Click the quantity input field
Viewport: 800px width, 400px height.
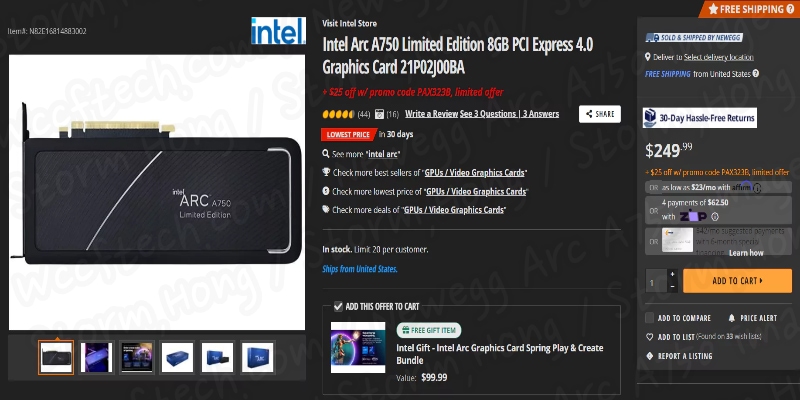click(656, 281)
